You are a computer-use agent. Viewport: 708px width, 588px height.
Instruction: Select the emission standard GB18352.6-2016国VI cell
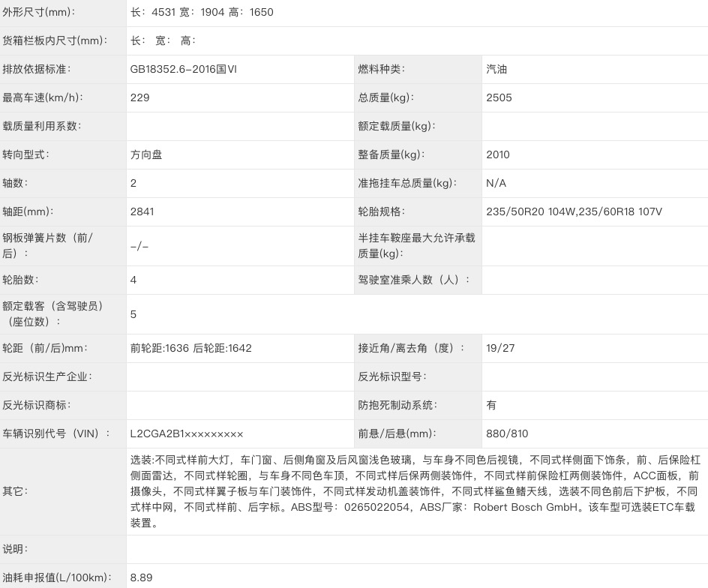(184, 69)
